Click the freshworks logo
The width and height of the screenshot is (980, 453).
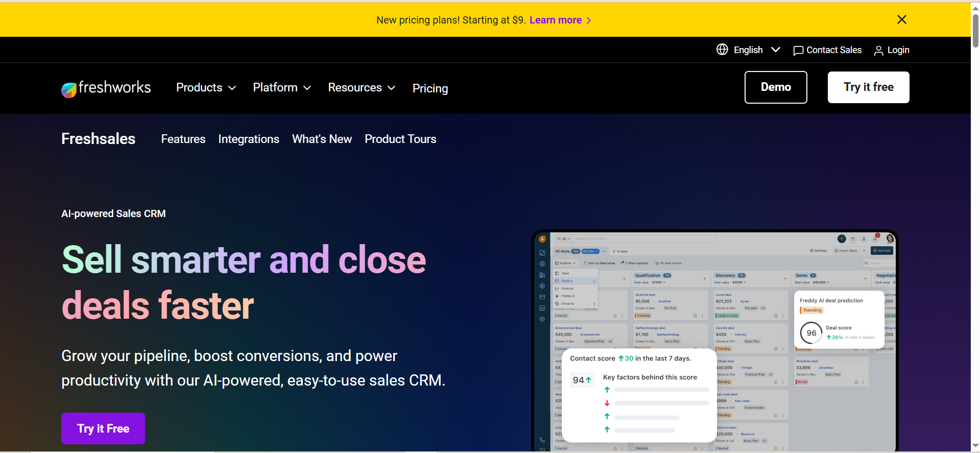106,88
